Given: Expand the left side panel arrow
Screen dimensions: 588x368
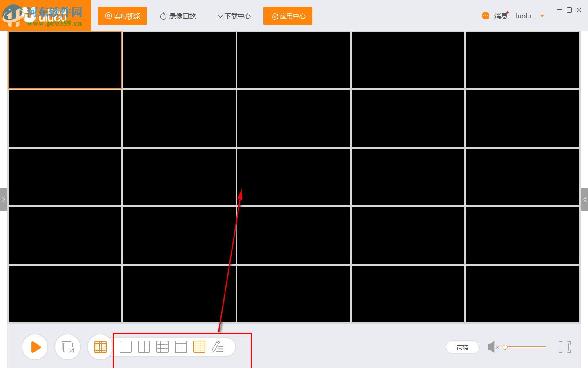Looking at the screenshot, I should [4, 199].
